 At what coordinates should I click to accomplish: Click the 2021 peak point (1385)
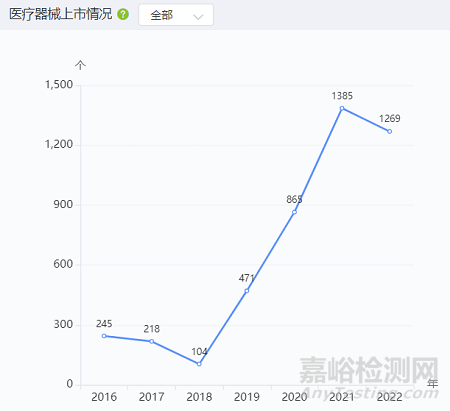[342, 108]
